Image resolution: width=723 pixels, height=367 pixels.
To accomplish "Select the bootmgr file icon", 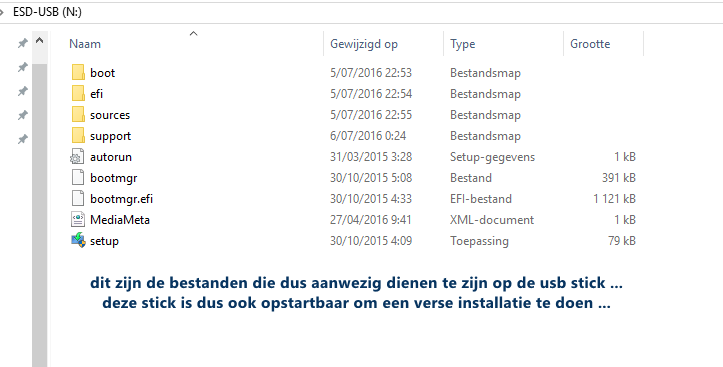I will [78, 178].
